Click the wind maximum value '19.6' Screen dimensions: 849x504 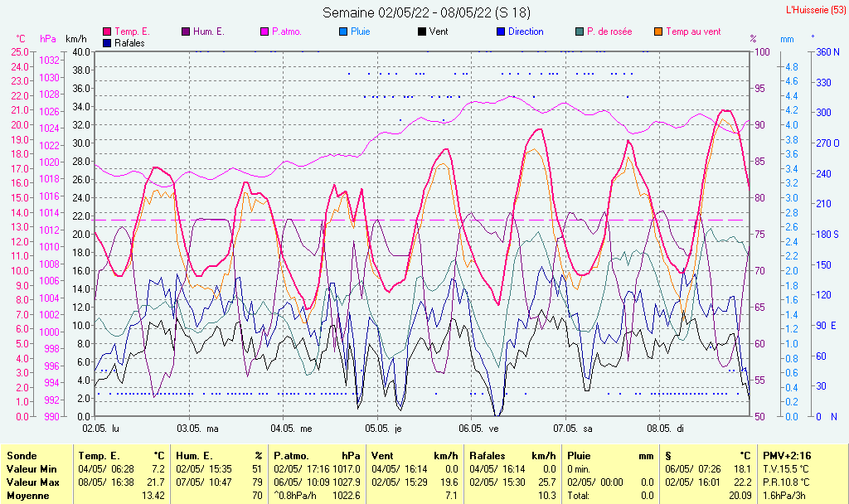[449, 482]
